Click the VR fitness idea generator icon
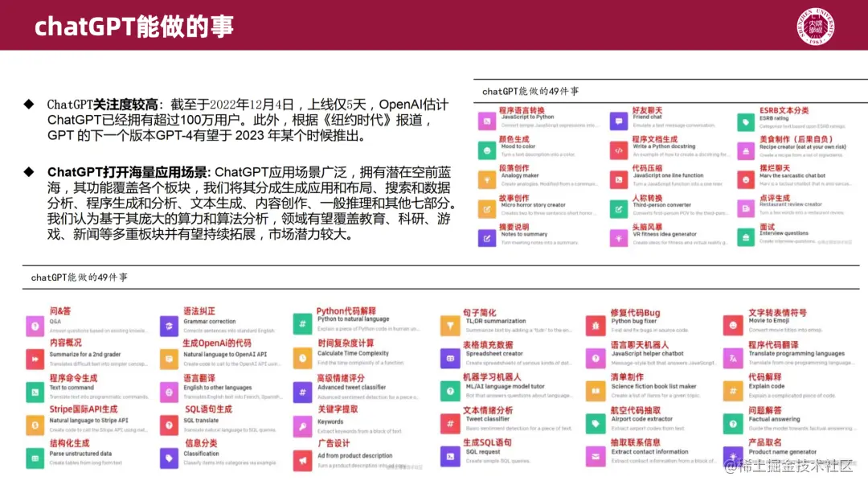 tap(618, 238)
